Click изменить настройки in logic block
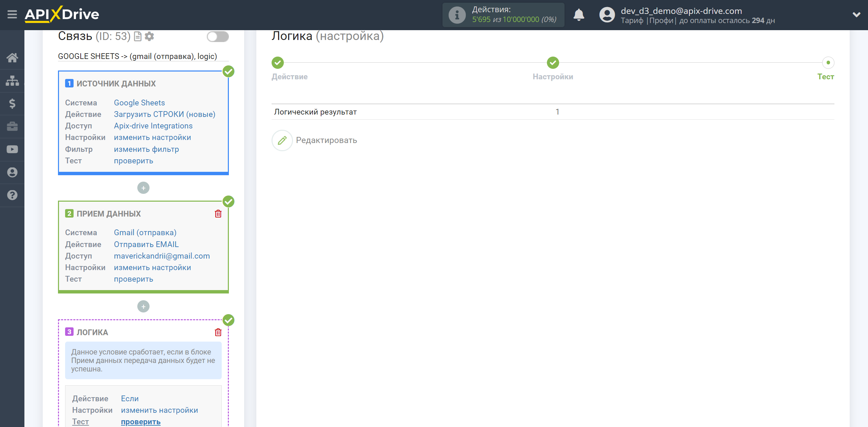Screen dimensions: 868x427 click(159, 410)
